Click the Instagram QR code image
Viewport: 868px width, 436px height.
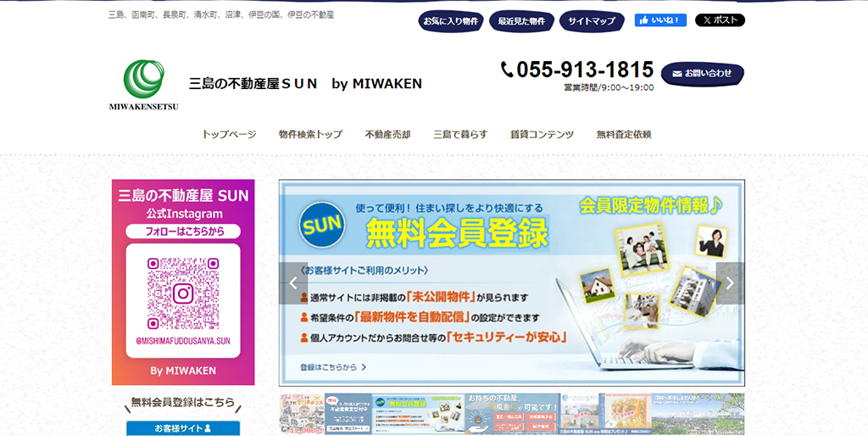click(183, 293)
